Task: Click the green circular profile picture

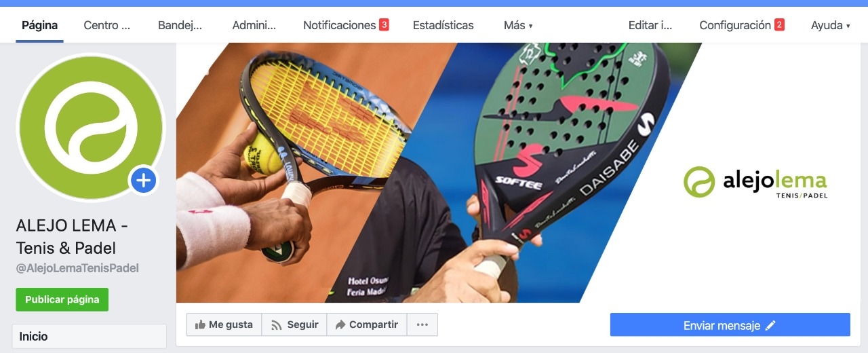Action: (x=91, y=128)
